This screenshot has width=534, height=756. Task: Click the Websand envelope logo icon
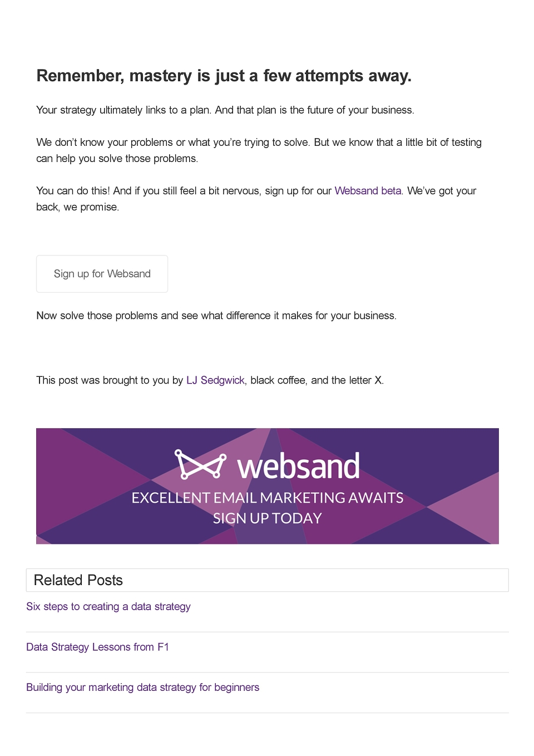200,464
